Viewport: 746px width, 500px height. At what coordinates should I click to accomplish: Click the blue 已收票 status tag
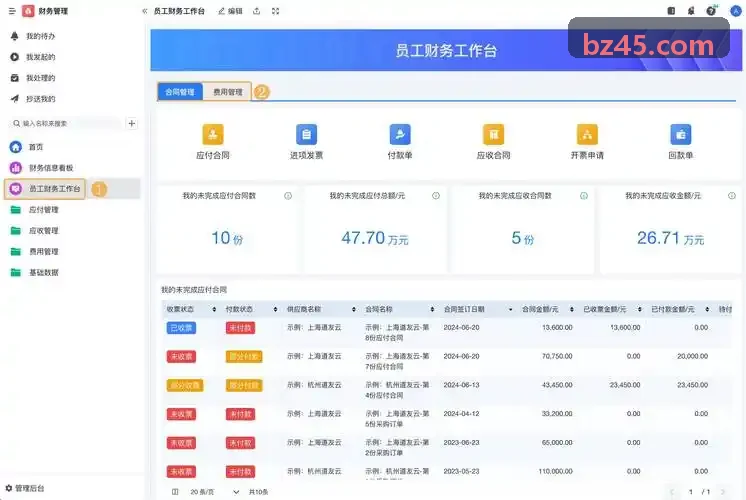pos(181,328)
